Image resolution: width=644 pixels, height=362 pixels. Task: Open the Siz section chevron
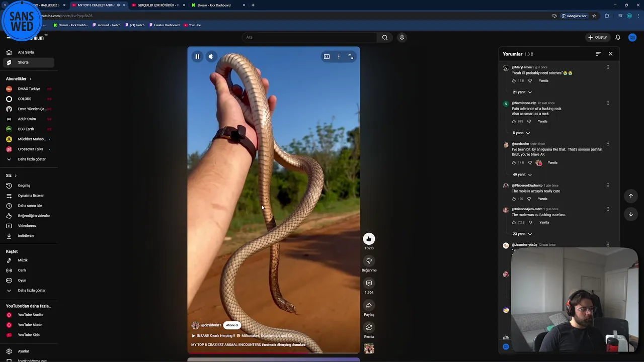point(16,175)
